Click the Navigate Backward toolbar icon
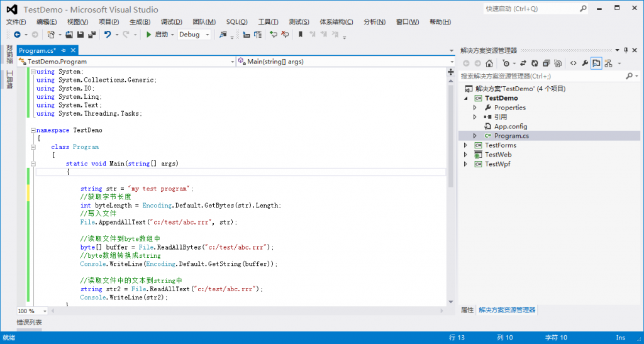This screenshot has width=644, height=344. (x=16, y=35)
